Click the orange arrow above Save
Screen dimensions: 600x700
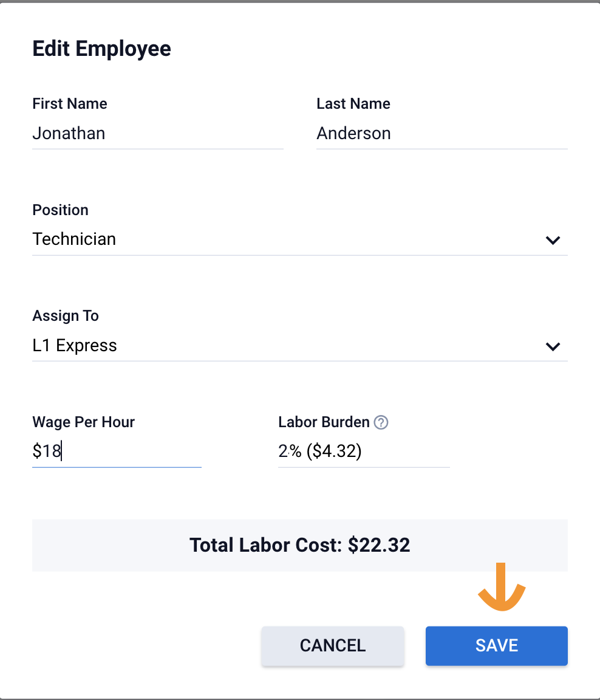(502, 588)
